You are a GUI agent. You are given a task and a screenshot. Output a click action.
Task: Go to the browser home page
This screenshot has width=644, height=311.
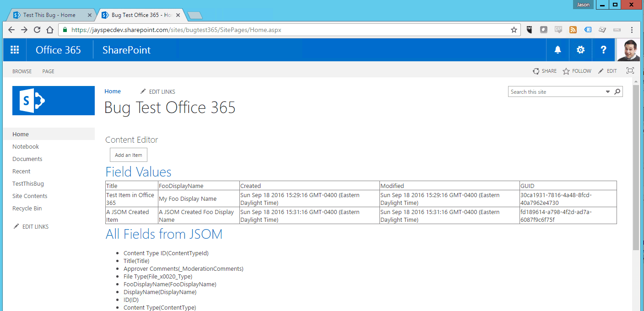(x=49, y=30)
